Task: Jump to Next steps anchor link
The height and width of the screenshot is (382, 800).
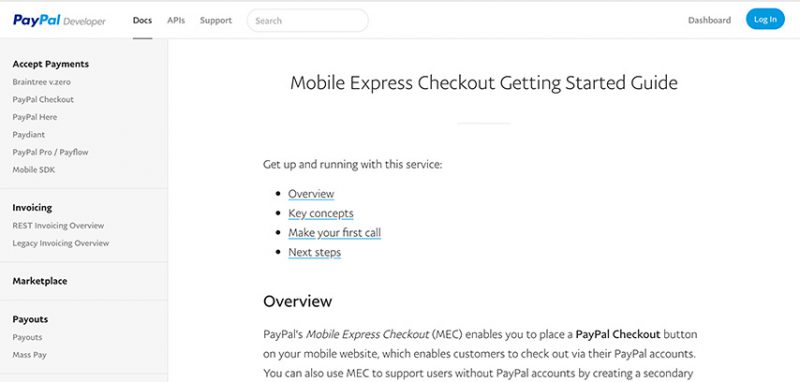Action: [314, 252]
